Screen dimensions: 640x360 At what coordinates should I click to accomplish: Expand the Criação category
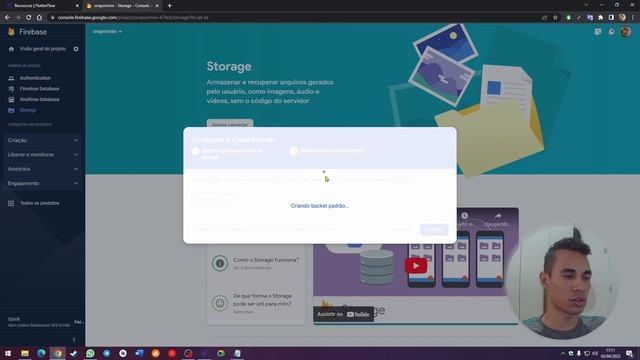(x=42, y=140)
